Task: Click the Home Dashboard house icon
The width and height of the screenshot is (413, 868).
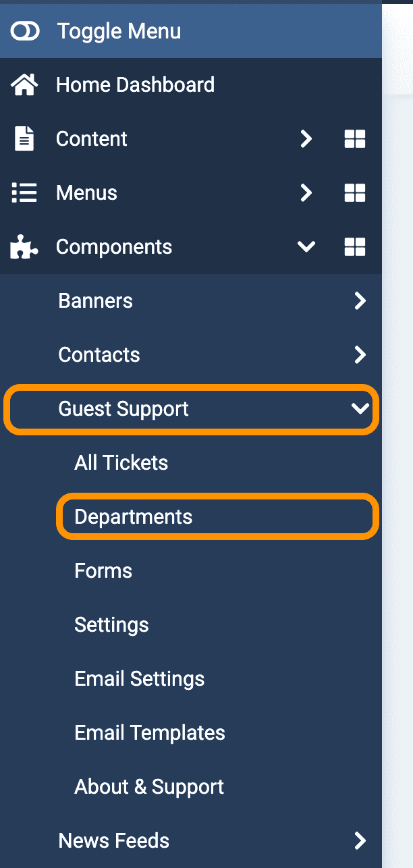Action: (x=25, y=85)
